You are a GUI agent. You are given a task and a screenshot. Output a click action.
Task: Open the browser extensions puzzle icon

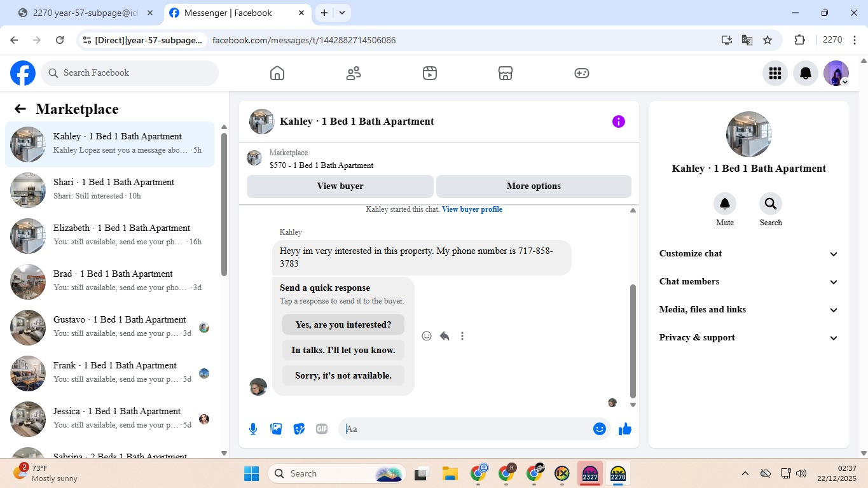pyautogui.click(x=800, y=40)
